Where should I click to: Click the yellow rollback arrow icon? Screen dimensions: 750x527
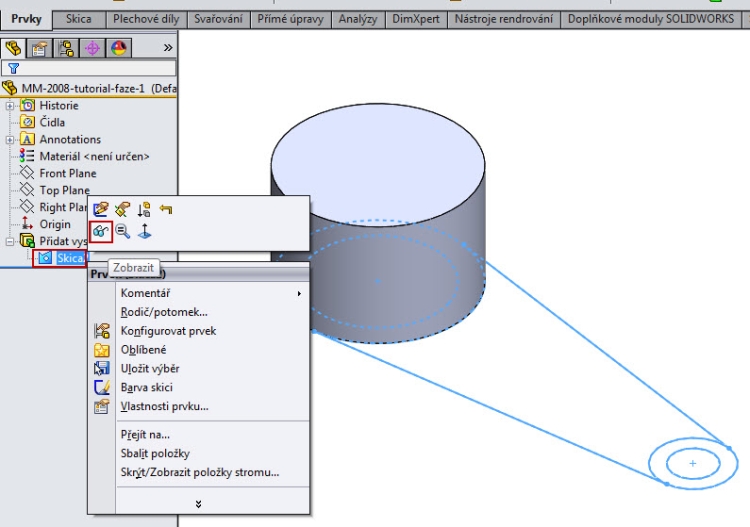tap(166, 209)
